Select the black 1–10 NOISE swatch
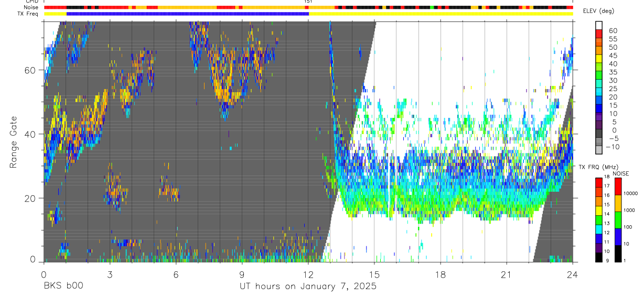 point(618,254)
